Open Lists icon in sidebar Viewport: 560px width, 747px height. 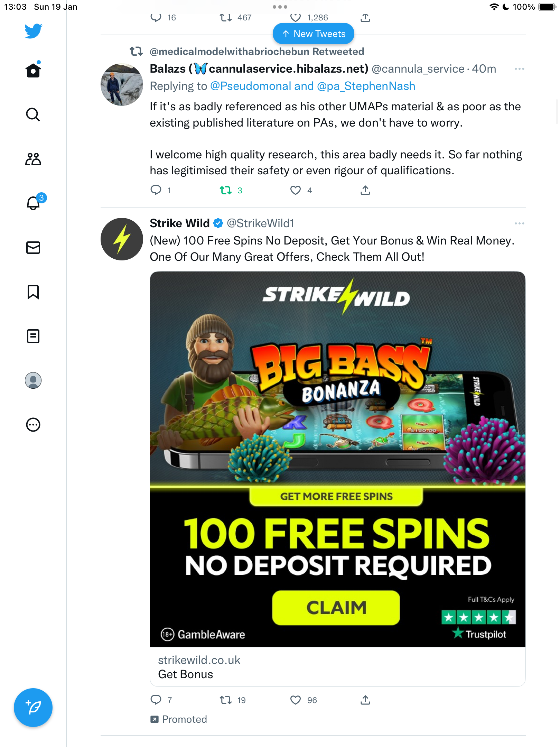coord(33,336)
